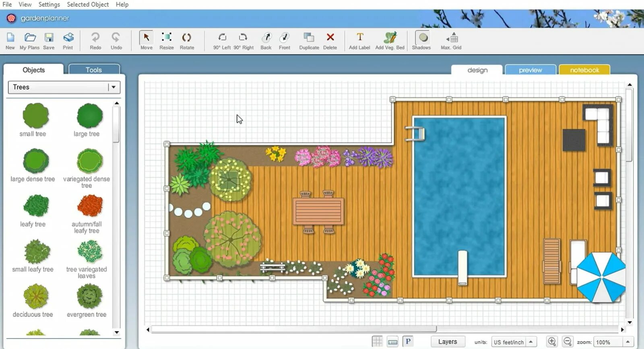The height and width of the screenshot is (349, 644).
Task: Pick the large dense tree object
Action: tap(36, 161)
